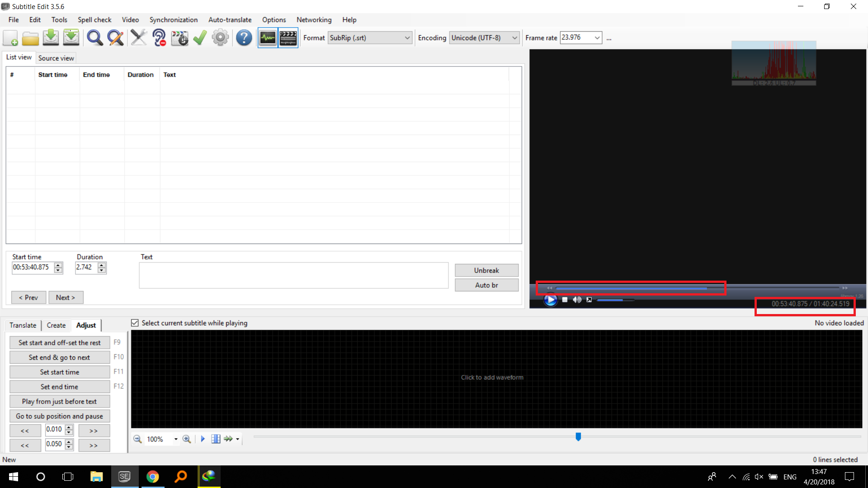
Task: Open Replace using the magnifier-pencil icon
Action: pos(115,38)
